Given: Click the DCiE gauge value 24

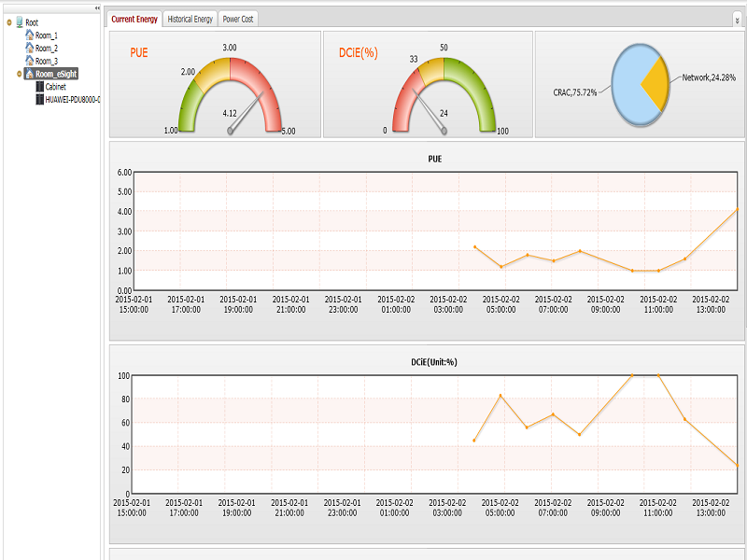Looking at the screenshot, I should pyautogui.click(x=444, y=113).
